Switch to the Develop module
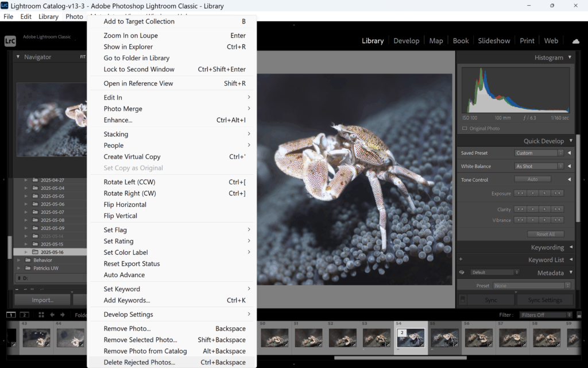588x368 pixels. (406, 41)
